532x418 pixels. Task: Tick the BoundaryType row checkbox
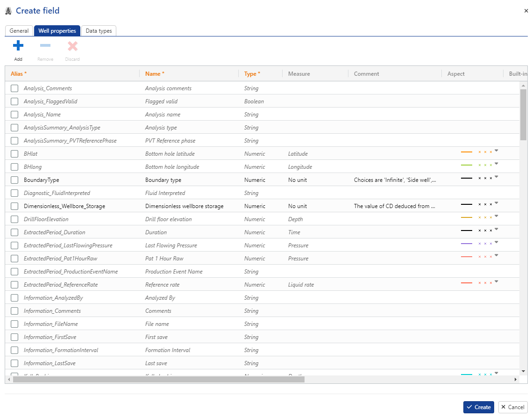[x=14, y=180]
